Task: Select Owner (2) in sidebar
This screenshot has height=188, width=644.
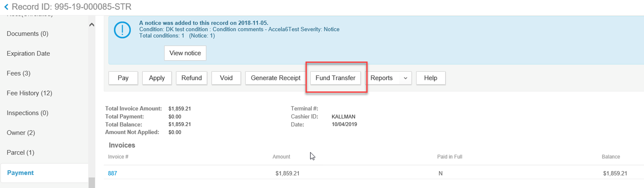Action: 20,133
